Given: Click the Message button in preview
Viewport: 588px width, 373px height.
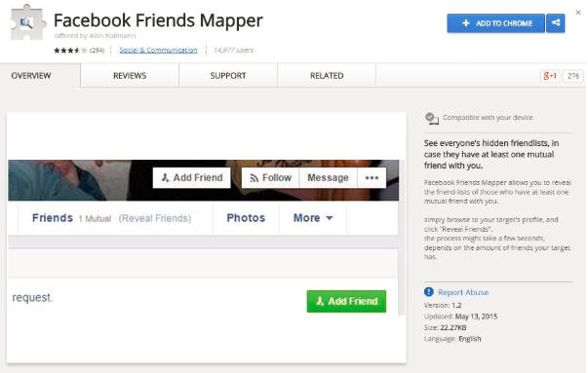Looking at the screenshot, I should click(x=328, y=178).
